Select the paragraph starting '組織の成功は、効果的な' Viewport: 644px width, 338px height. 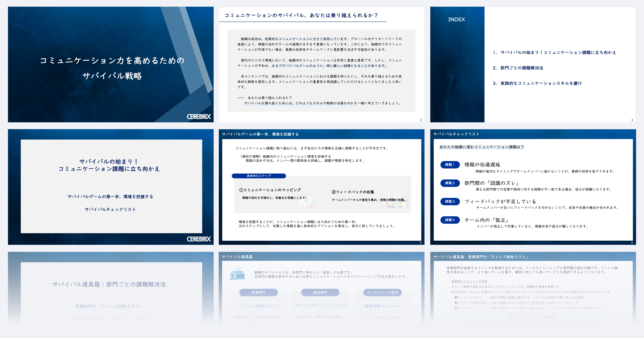point(320,44)
